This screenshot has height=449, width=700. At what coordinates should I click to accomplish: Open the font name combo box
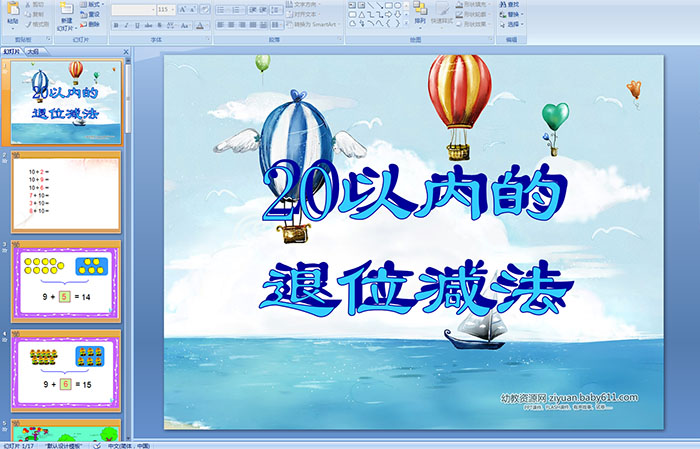(133, 9)
